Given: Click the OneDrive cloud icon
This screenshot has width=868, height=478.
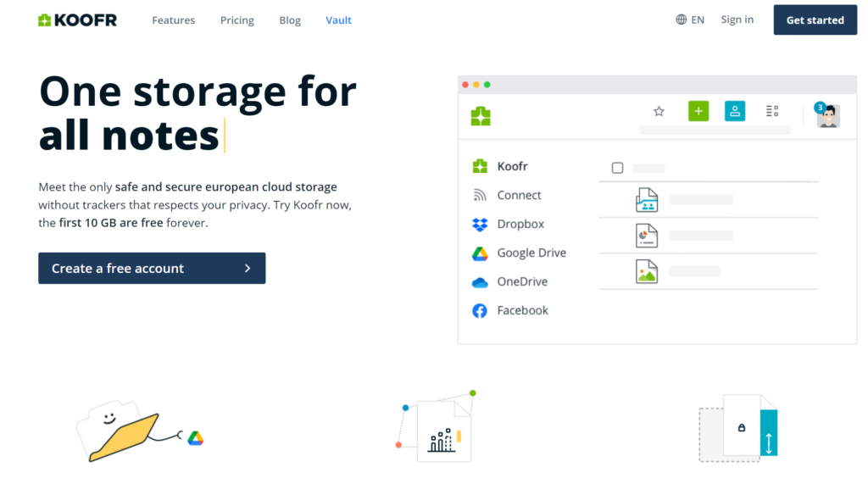Looking at the screenshot, I should [x=480, y=283].
